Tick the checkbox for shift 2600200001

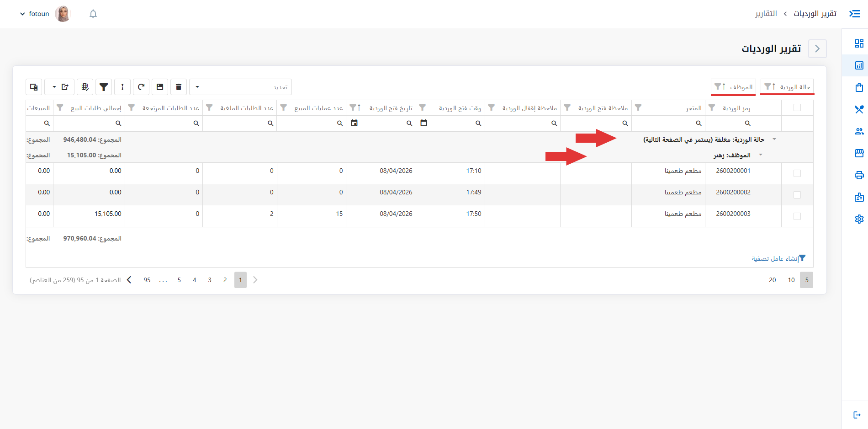tap(797, 173)
